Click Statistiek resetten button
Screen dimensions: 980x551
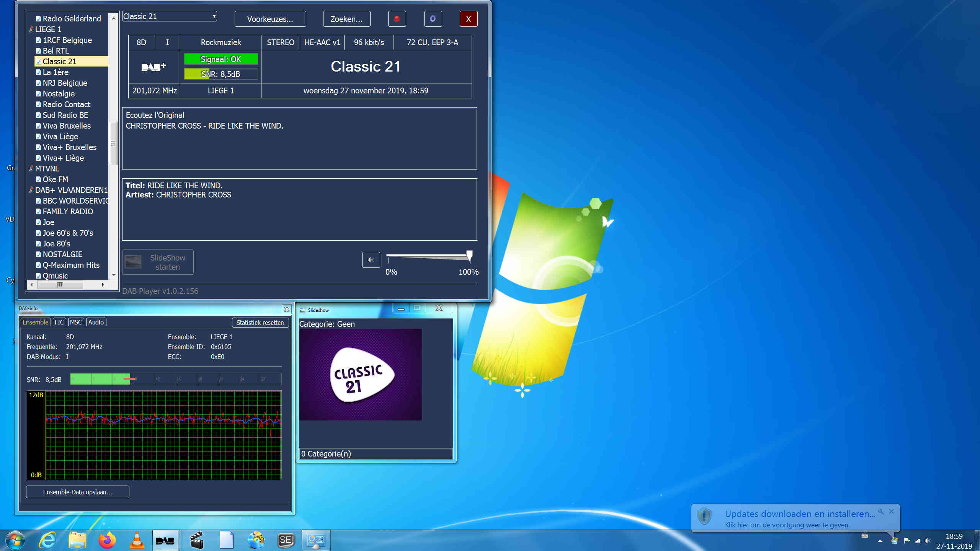click(x=260, y=323)
